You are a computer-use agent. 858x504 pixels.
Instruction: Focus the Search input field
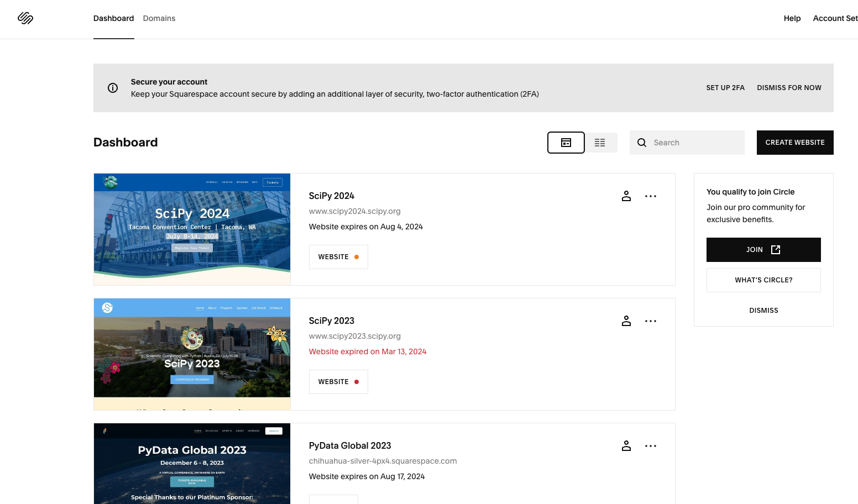687,143
